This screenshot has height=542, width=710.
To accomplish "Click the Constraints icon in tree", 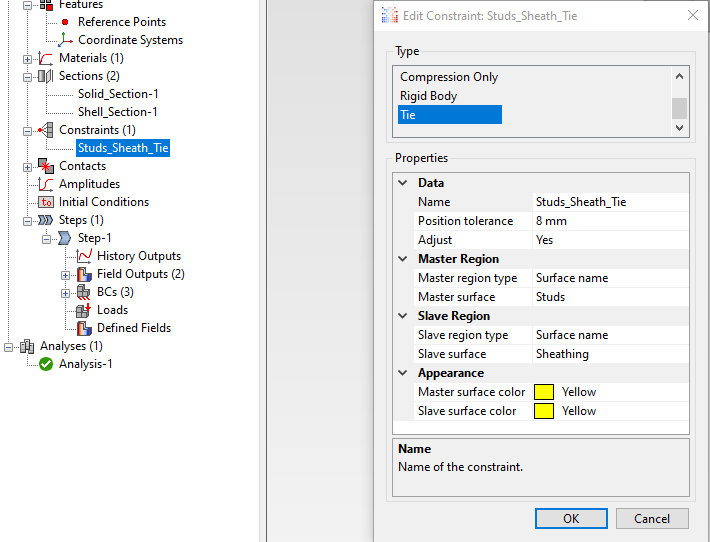I will (x=46, y=130).
